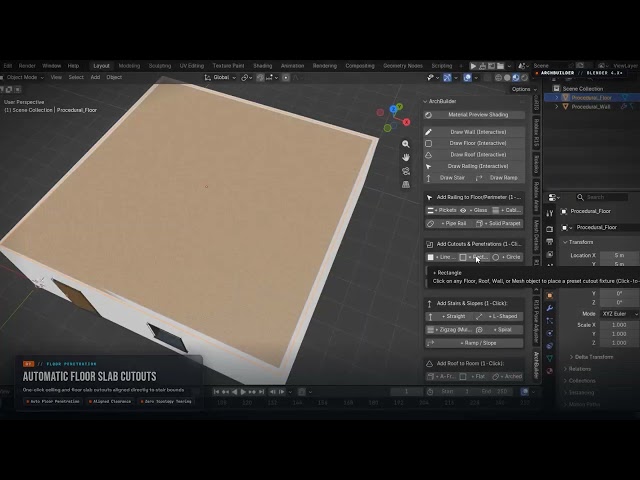This screenshot has height=480, width=640.
Task: Click the properties Search field
Action: click(x=602, y=197)
